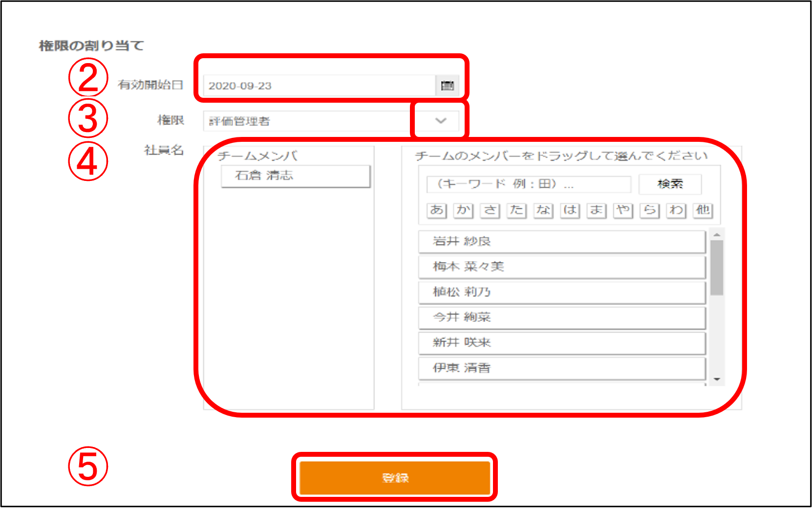This screenshot has width=812, height=513.
Task: Click the member list scroll down arrow
Action: [717, 379]
